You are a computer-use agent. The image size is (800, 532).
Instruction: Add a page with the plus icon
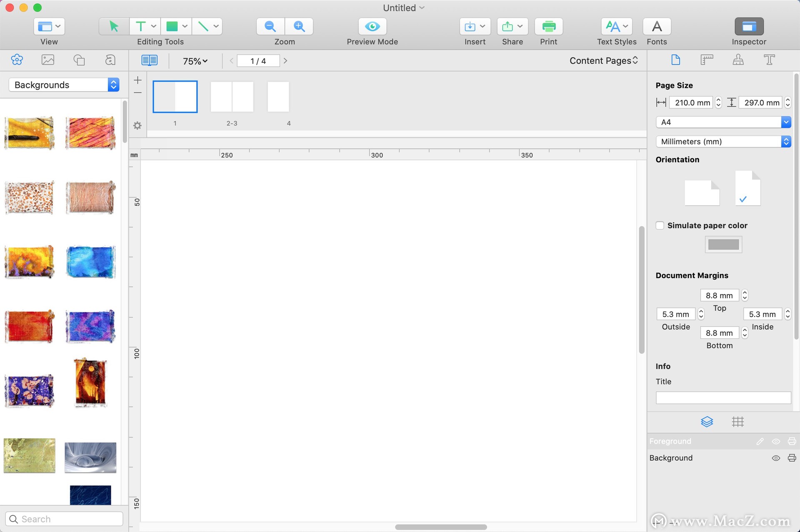(138, 80)
